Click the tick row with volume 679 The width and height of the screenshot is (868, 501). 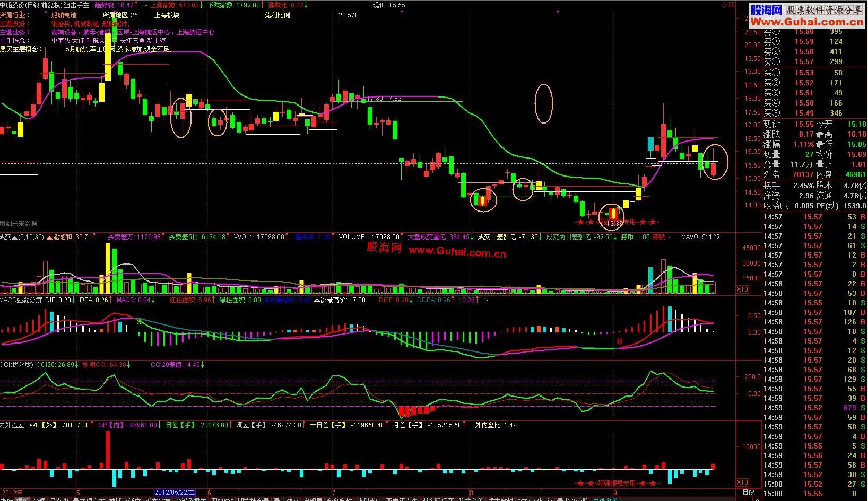(x=815, y=408)
